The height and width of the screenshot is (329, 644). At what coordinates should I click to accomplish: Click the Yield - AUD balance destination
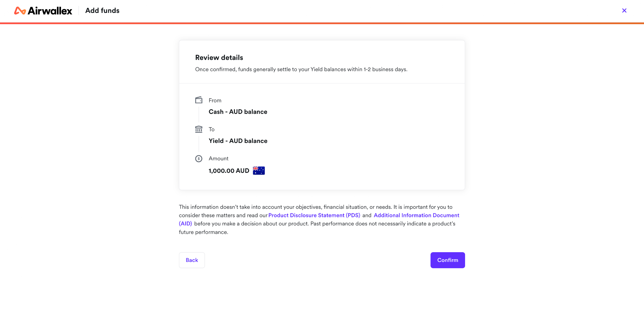click(238, 141)
